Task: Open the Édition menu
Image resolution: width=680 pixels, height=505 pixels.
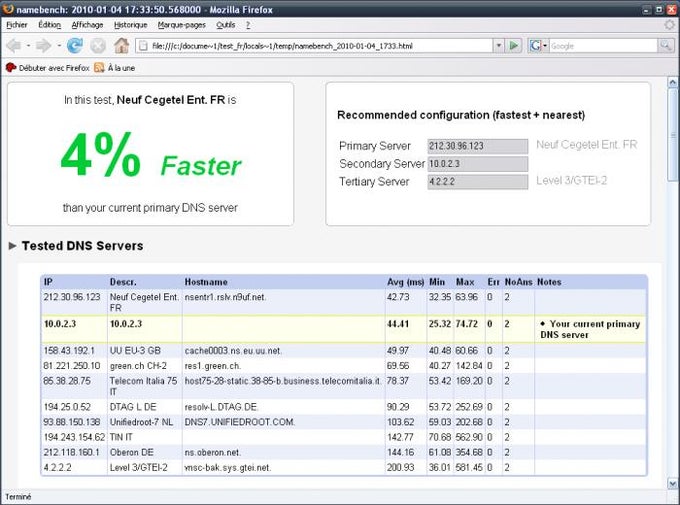Action: click(50, 25)
